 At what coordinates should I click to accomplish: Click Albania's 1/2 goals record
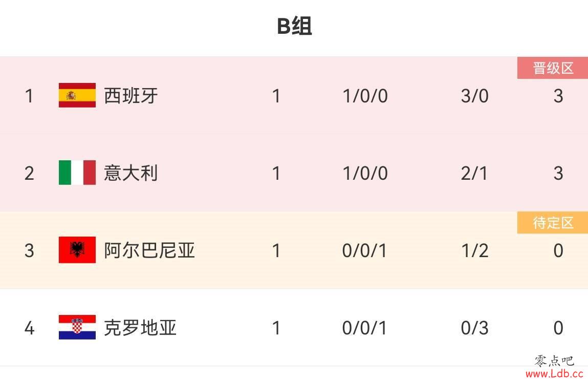click(475, 250)
